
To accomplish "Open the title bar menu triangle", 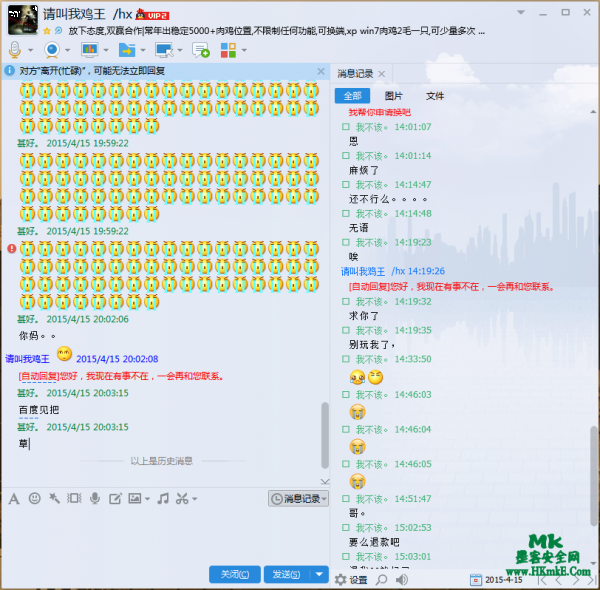I will [x=521, y=12].
